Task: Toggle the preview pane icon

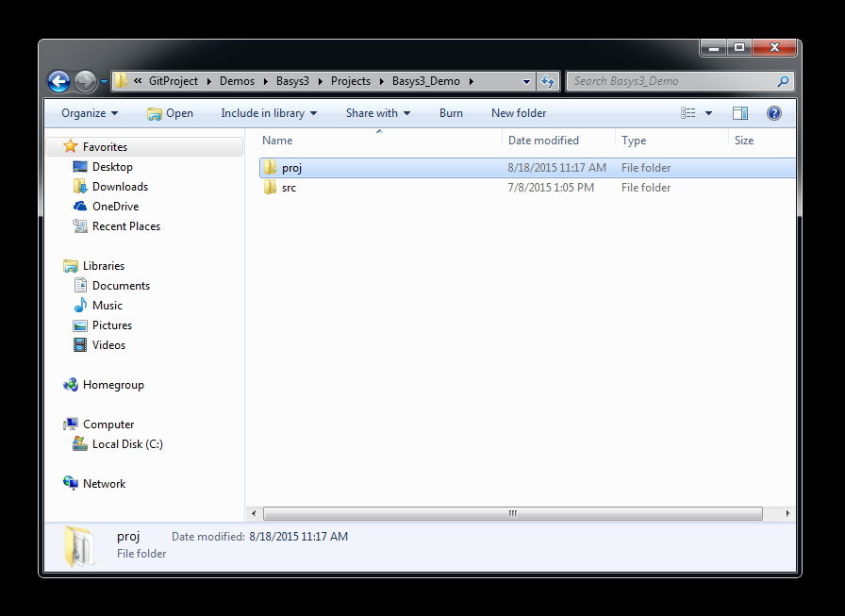Action: click(740, 113)
